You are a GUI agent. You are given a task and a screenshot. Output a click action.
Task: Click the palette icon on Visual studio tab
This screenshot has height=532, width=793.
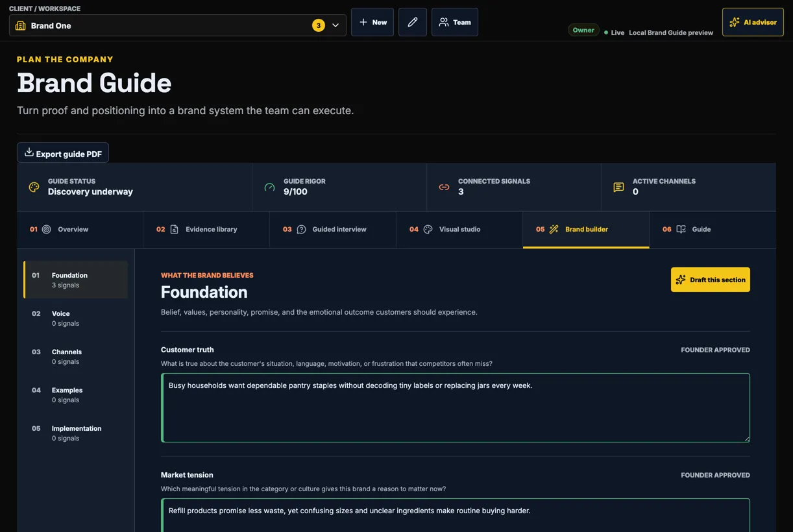[x=428, y=229]
